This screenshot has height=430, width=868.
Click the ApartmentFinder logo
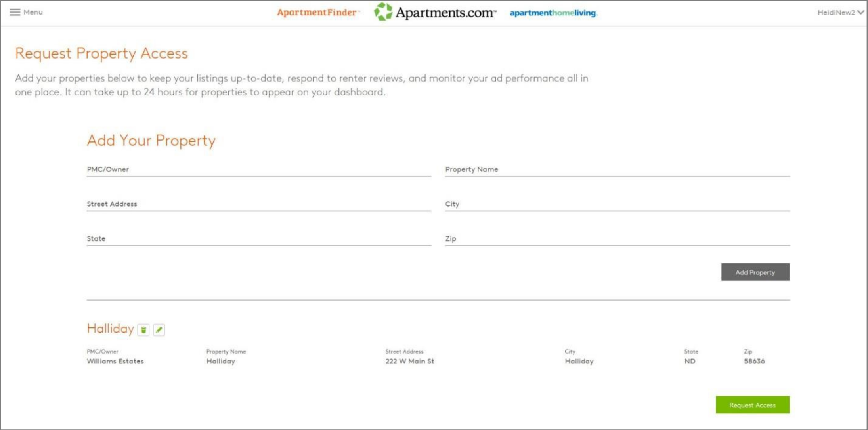[317, 12]
